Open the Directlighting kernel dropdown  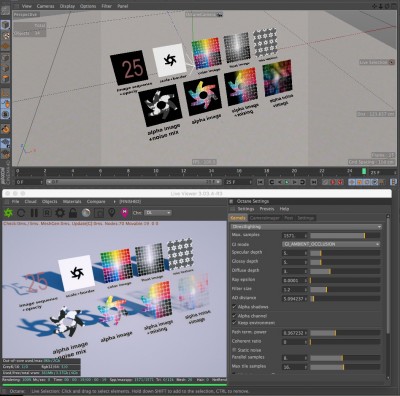[x=306, y=227]
